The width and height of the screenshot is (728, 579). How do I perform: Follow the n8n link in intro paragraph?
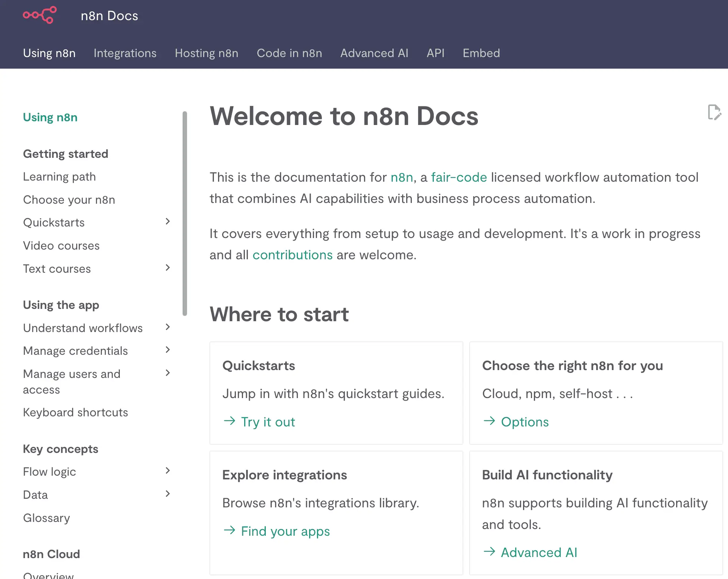[x=402, y=177]
